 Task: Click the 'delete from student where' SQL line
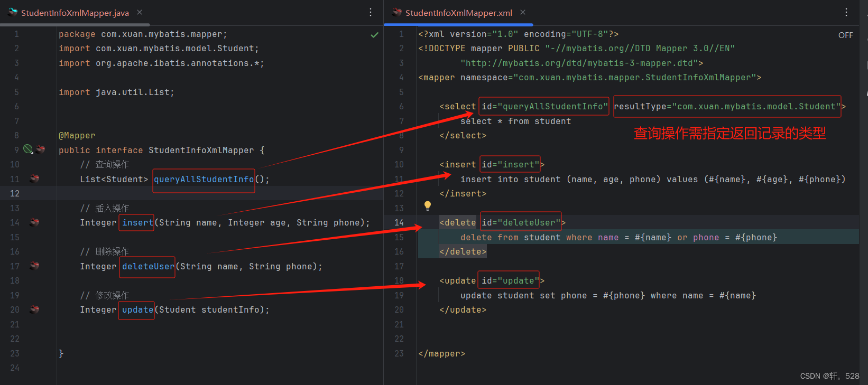click(618, 238)
